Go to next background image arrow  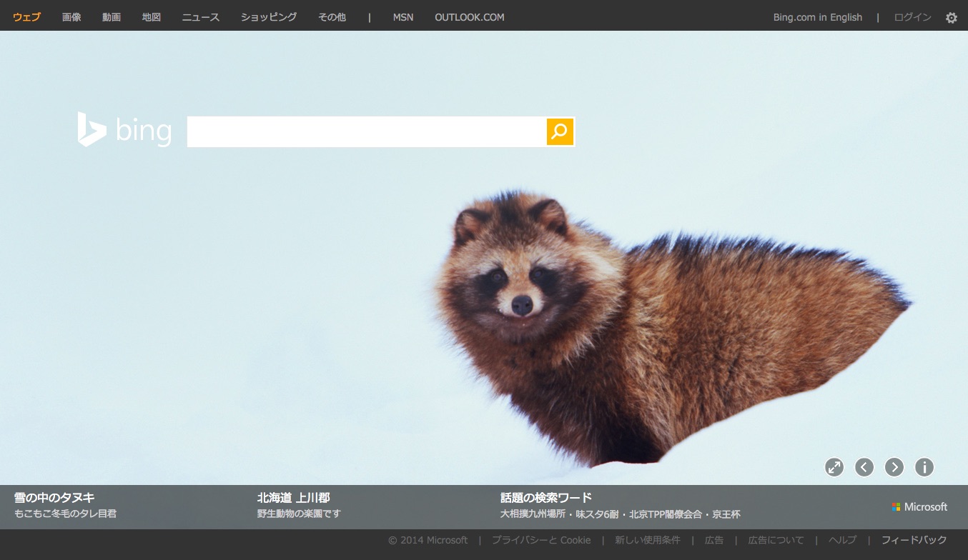click(894, 467)
